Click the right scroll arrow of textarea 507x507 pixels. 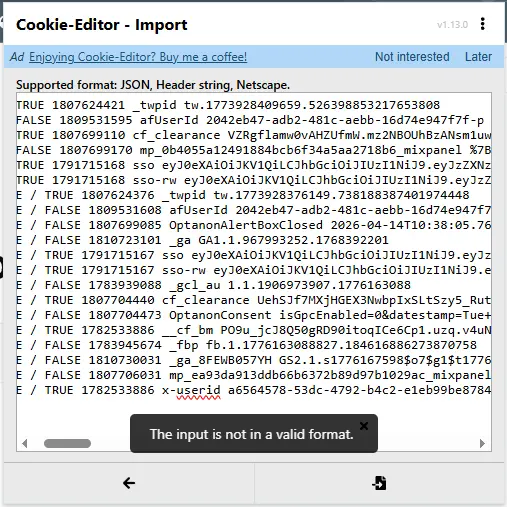click(482, 443)
